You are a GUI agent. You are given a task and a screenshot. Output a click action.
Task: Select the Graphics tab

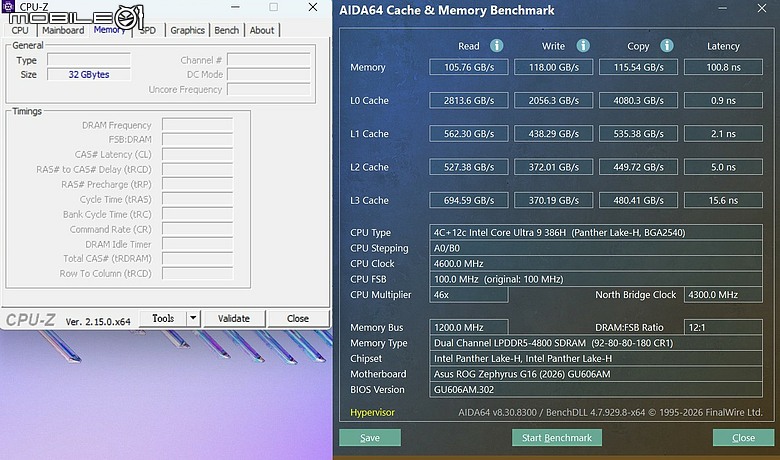tap(188, 30)
